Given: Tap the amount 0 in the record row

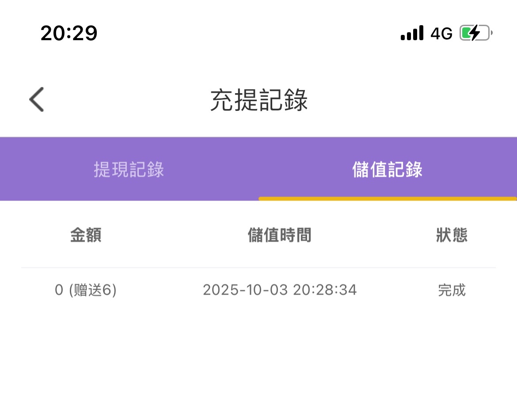Looking at the screenshot, I should point(59,291).
